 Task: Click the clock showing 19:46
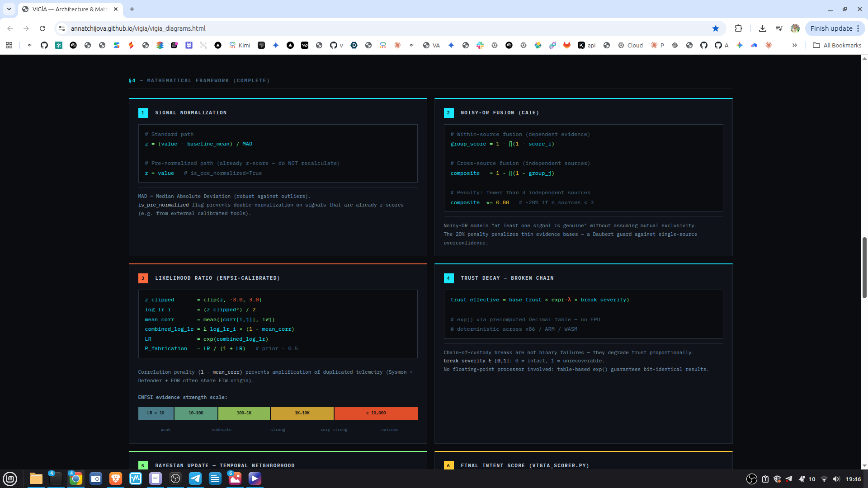point(853,479)
